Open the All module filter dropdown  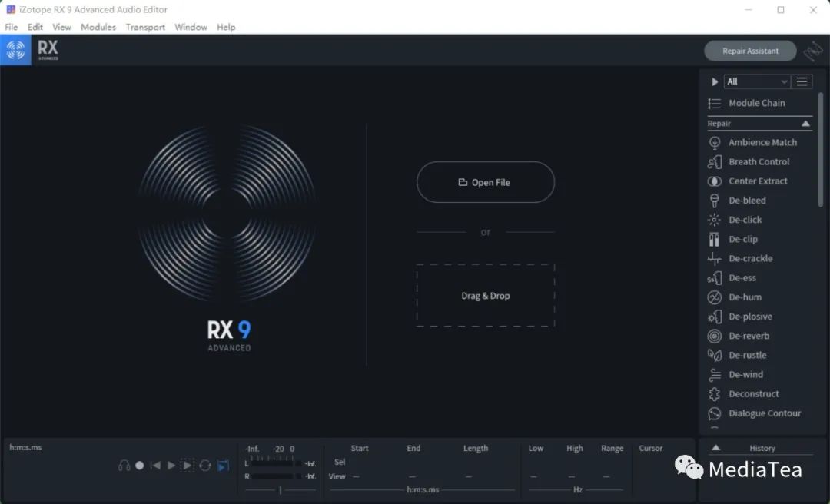757,81
